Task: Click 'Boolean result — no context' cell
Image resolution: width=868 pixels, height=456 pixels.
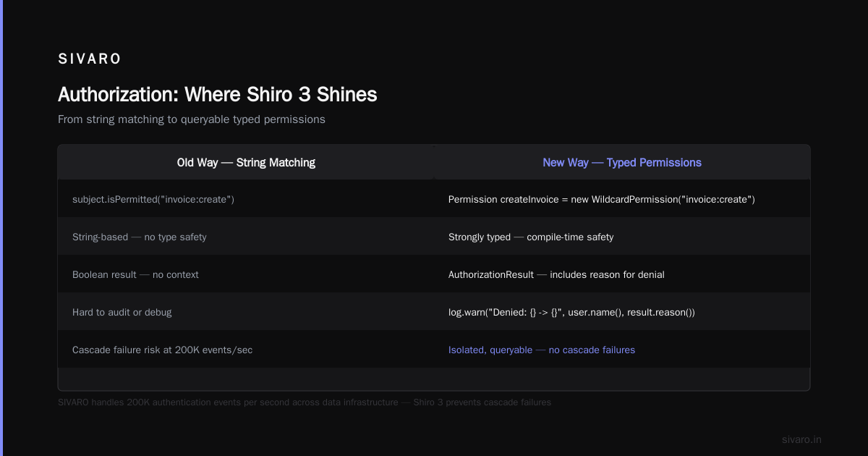Action: point(135,274)
